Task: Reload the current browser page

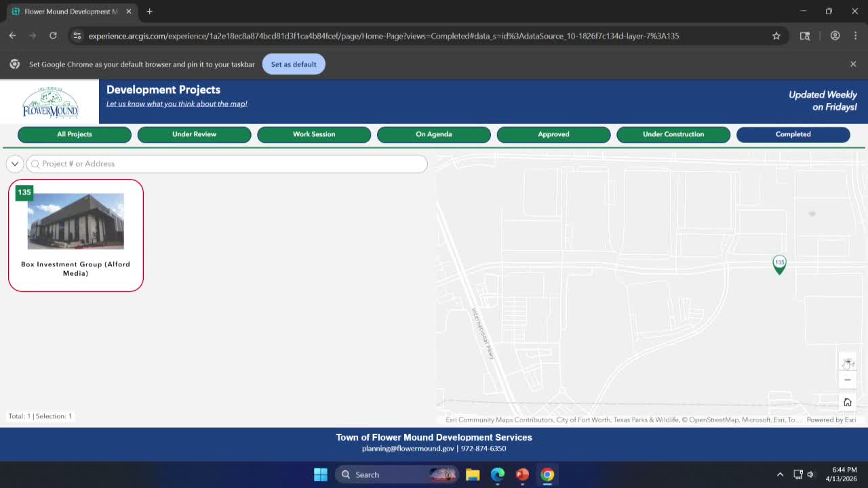Action: (x=53, y=36)
